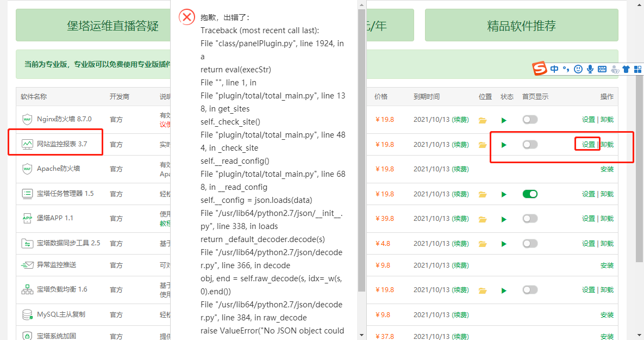Click the play status icon for Nginx防火墙

pyautogui.click(x=504, y=120)
